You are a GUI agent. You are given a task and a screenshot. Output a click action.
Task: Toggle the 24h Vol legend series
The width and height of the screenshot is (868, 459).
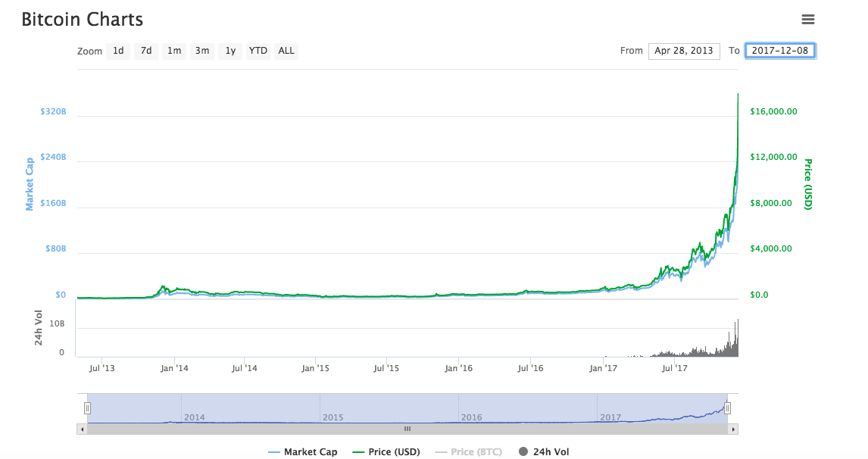pos(544,451)
